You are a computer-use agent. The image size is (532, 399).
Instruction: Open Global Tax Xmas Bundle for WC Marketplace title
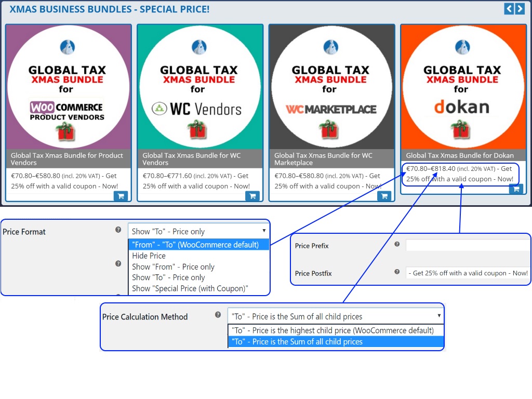tap(323, 159)
